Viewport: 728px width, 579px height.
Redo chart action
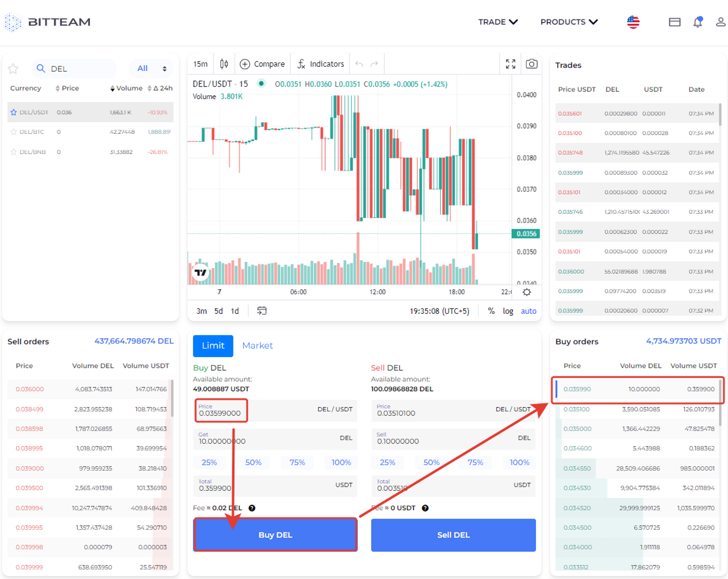(374, 64)
